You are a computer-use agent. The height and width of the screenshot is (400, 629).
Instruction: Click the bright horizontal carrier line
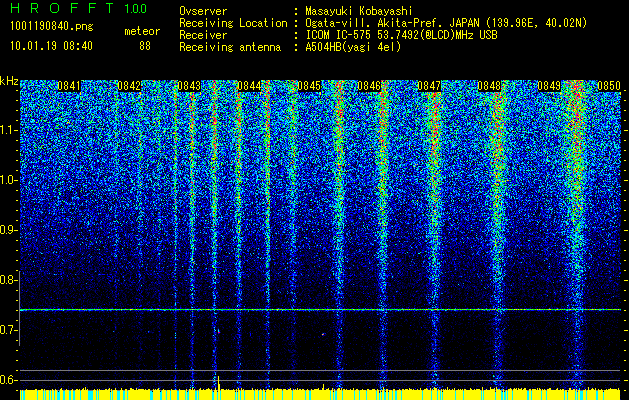coord(320,310)
